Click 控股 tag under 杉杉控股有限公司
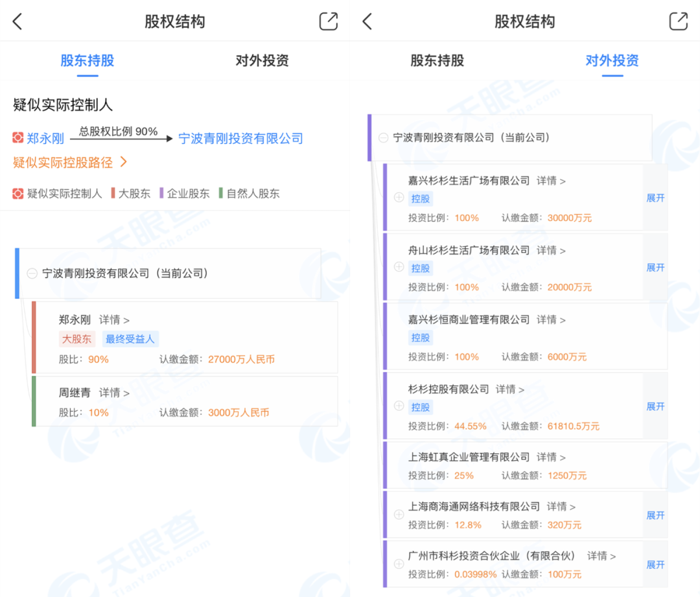 420,407
